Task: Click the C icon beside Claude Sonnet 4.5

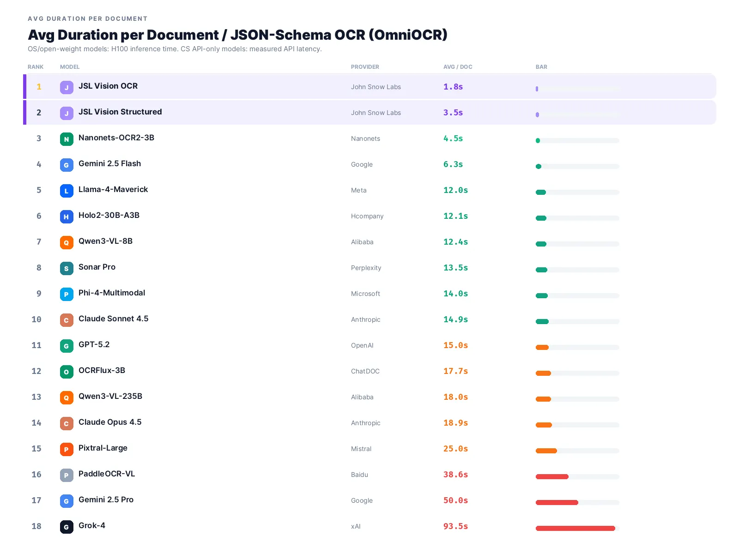Action: 67,320
